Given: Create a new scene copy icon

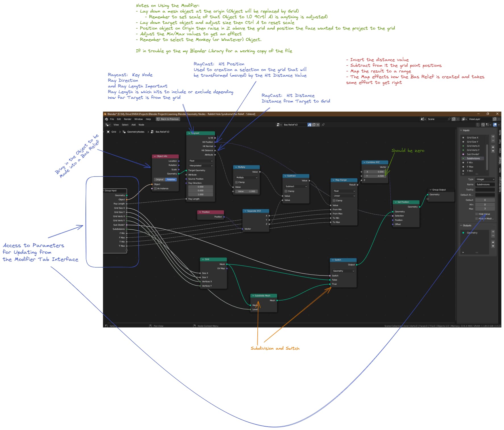Looking at the screenshot, I should 454,119.
